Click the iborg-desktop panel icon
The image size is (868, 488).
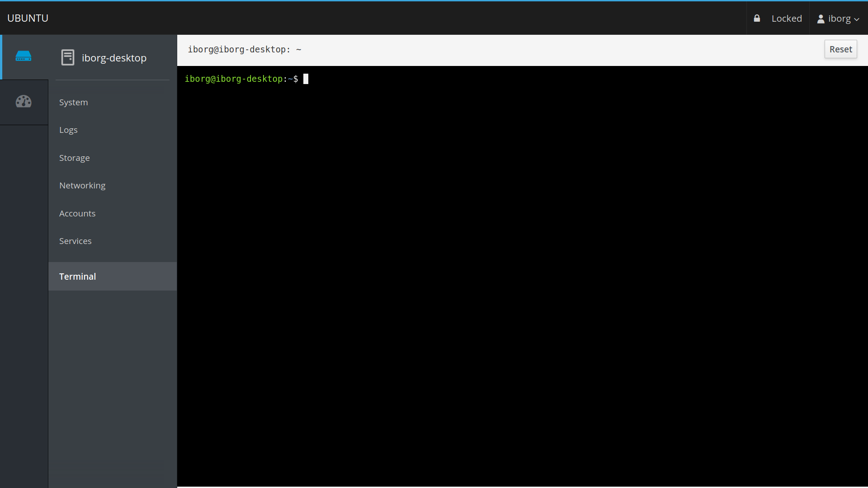click(x=67, y=57)
